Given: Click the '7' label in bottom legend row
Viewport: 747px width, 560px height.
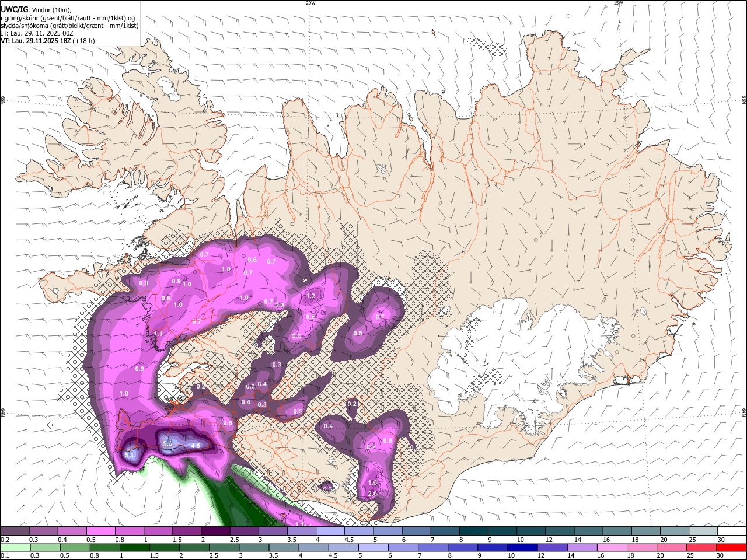Looking at the screenshot, I should (x=419, y=555).
